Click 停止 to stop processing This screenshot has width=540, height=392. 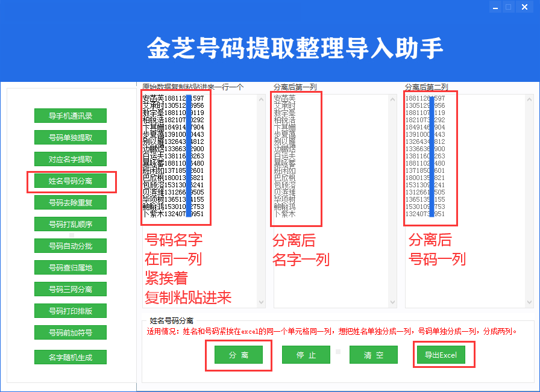pyautogui.click(x=306, y=355)
